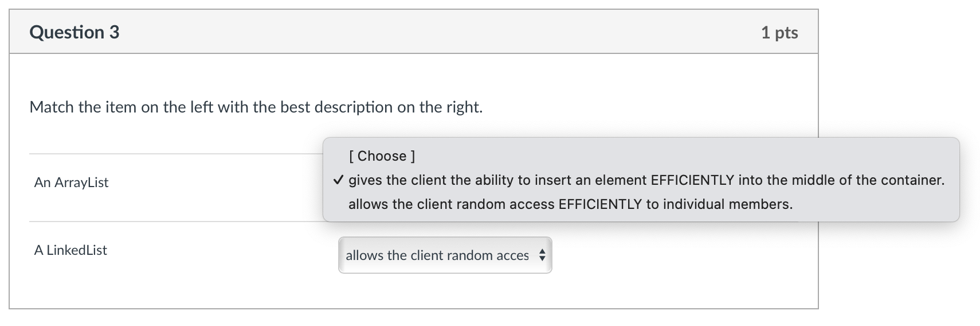Click the divider line between ArrayList and LinkedList

pyautogui.click(x=172, y=222)
